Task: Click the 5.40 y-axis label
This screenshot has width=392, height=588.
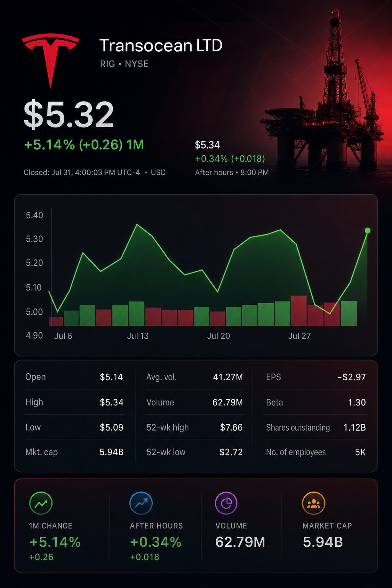Action: click(34, 215)
